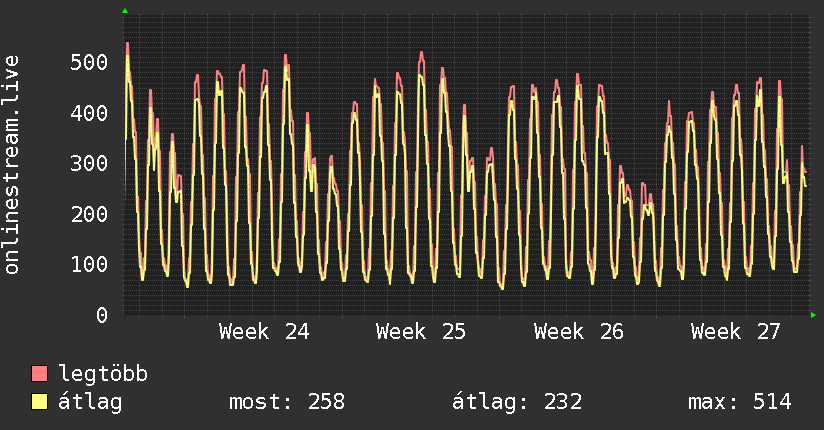824x430 pixels.
Task: Select the Week 27 axis label
Action: (736, 332)
